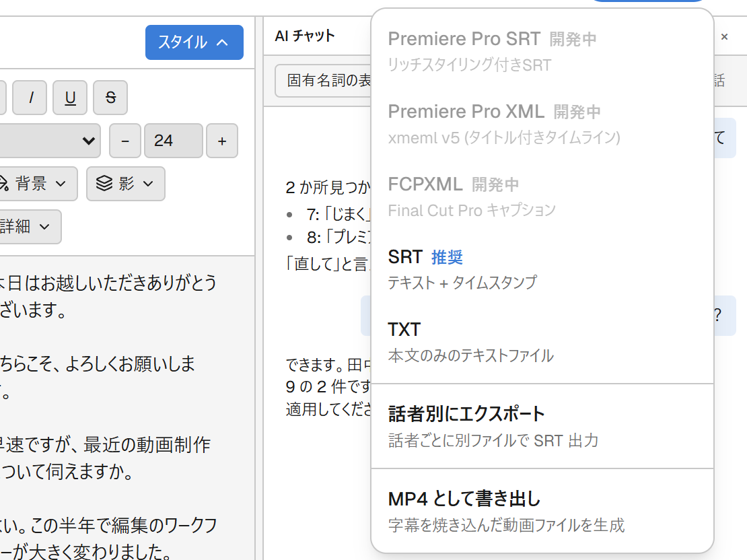Export as TXT text file
The image size is (747, 560).
pyautogui.click(x=542, y=342)
